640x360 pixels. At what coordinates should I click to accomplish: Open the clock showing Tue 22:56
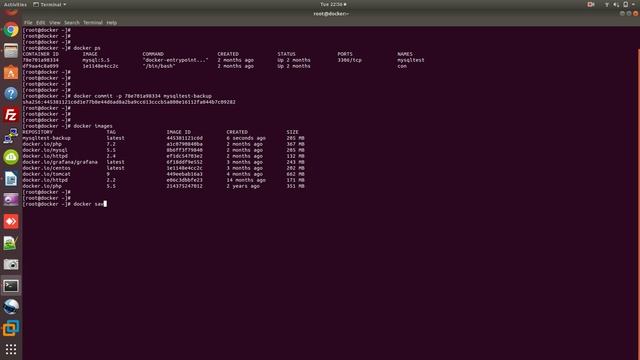point(332,4)
